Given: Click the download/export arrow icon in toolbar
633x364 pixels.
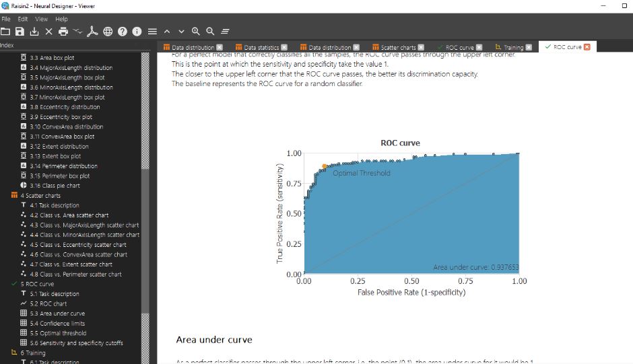Looking at the screenshot, I should pyautogui.click(x=34, y=31).
